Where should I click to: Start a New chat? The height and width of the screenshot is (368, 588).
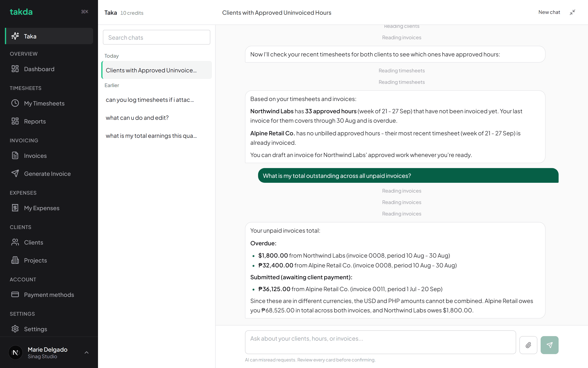point(549,12)
